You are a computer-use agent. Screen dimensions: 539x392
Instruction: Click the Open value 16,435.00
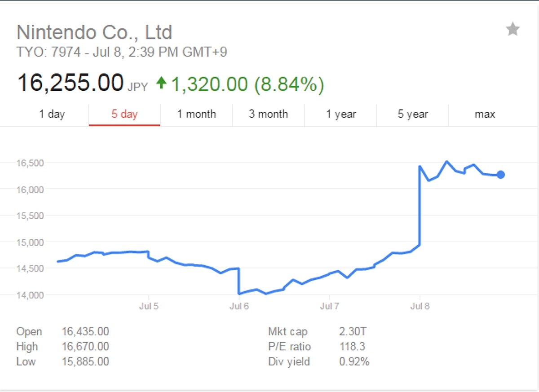(x=85, y=332)
